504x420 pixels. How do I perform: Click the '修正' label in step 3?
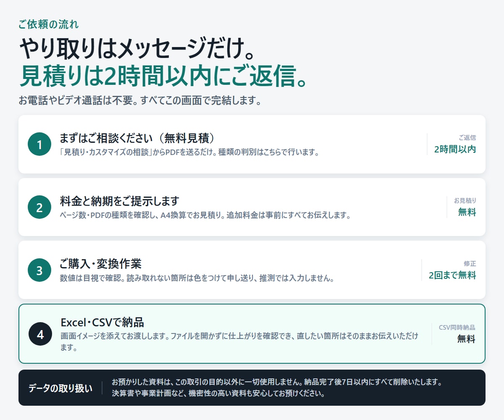[x=470, y=264]
